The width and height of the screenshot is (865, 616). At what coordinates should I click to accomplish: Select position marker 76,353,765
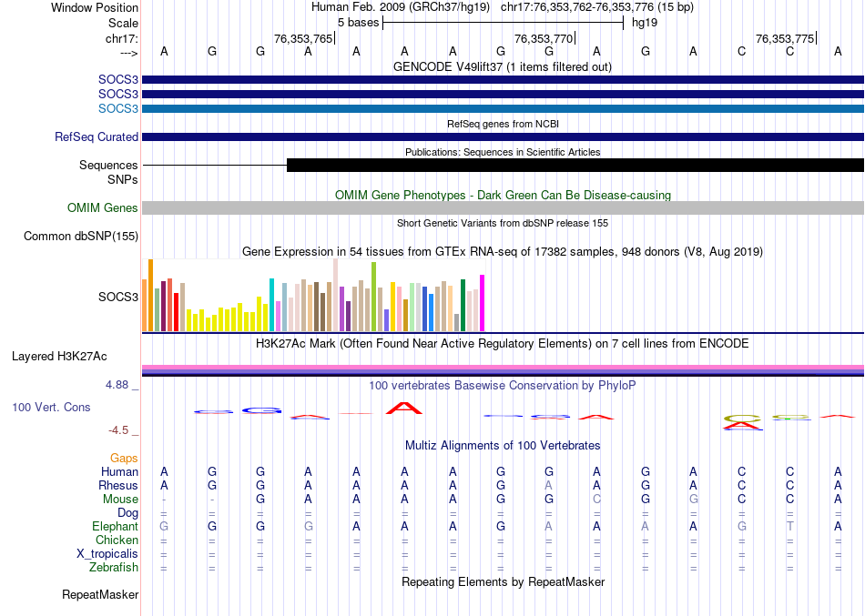tap(303, 38)
